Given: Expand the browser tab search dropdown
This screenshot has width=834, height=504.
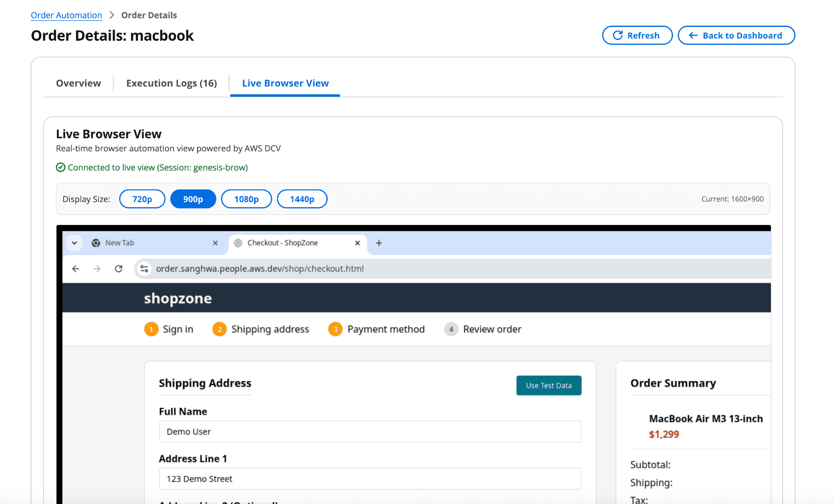Looking at the screenshot, I should [x=74, y=243].
